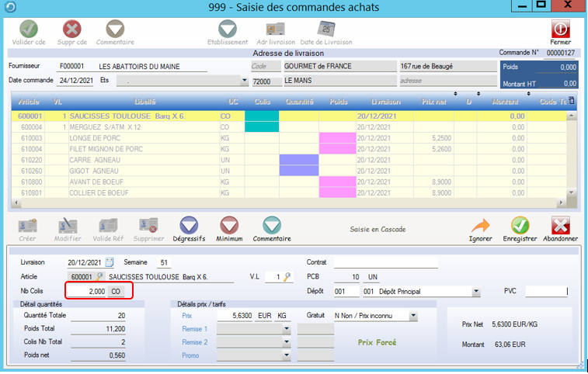Open the Dégressifs blue arrow icon
Image resolution: width=588 pixels, height=374 pixels.
pos(188,225)
